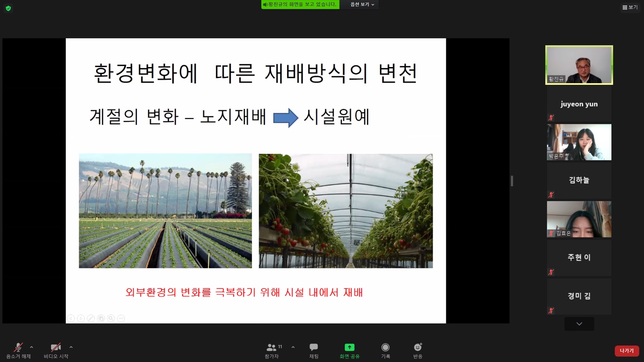The image size is (644, 362).
Task: Click the red 나가기 leave button
Action: (x=627, y=351)
